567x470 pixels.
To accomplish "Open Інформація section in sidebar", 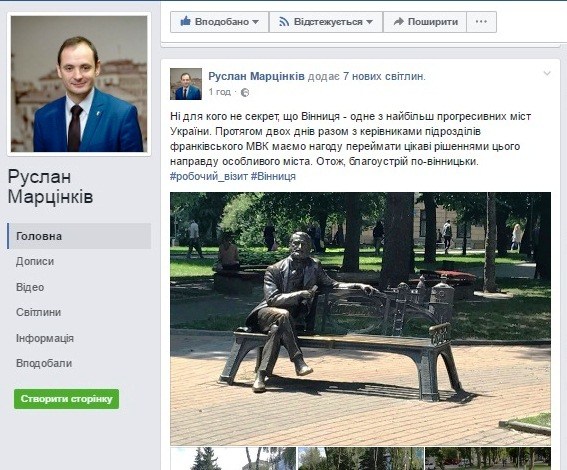I will pyautogui.click(x=45, y=338).
